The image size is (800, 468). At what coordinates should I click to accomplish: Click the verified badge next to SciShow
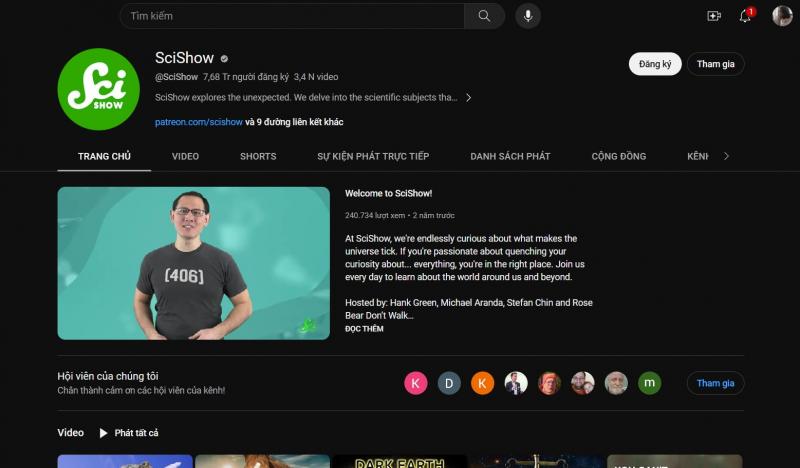click(x=224, y=59)
